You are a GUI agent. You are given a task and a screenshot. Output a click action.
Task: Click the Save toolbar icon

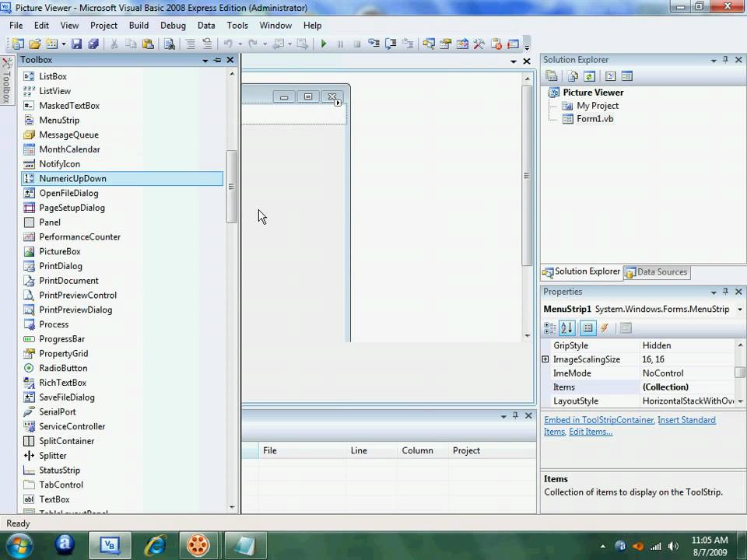pos(76,44)
